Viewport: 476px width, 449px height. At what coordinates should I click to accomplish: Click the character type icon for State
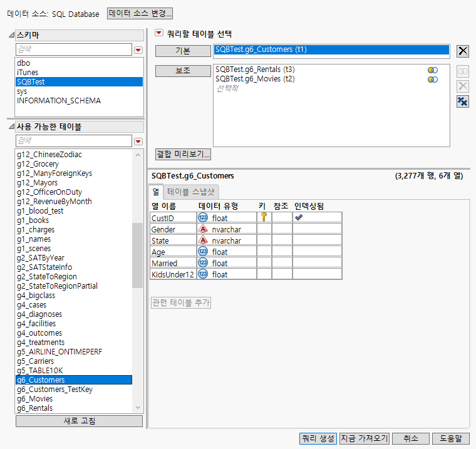click(203, 240)
